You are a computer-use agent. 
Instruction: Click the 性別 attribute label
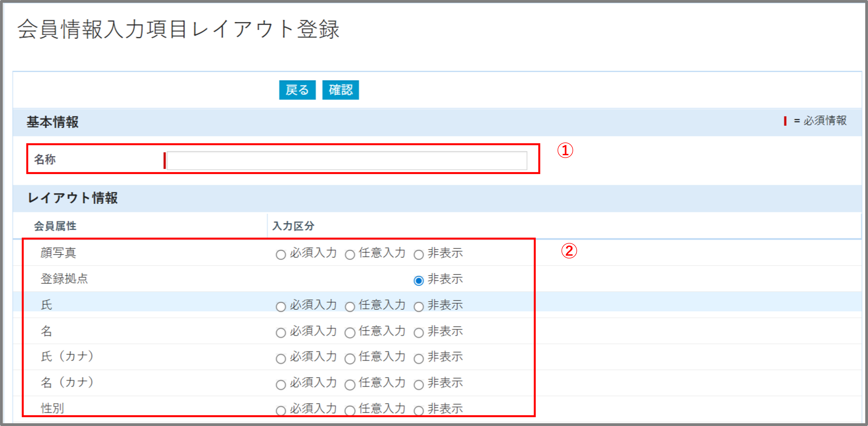click(52, 408)
